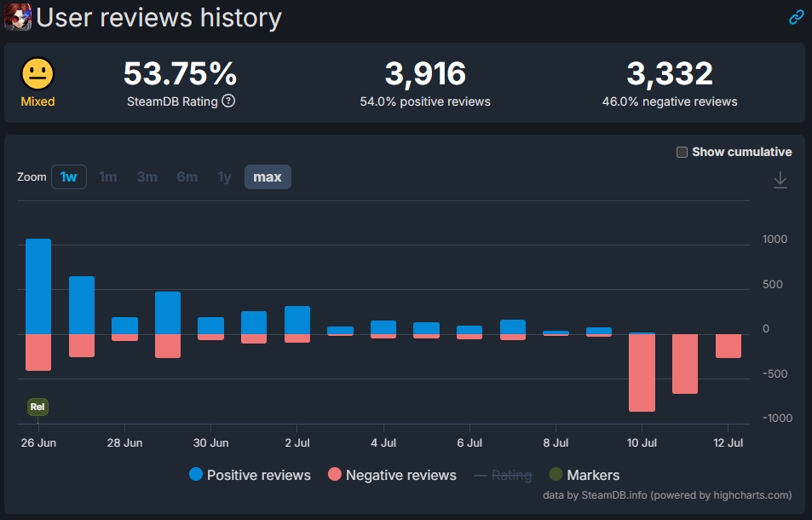Toggle Positive reviews series in legend
This screenshot has height=520, width=812.
(251, 475)
